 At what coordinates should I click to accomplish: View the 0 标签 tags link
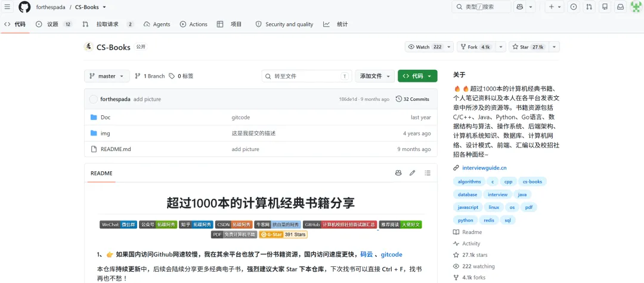click(x=181, y=76)
